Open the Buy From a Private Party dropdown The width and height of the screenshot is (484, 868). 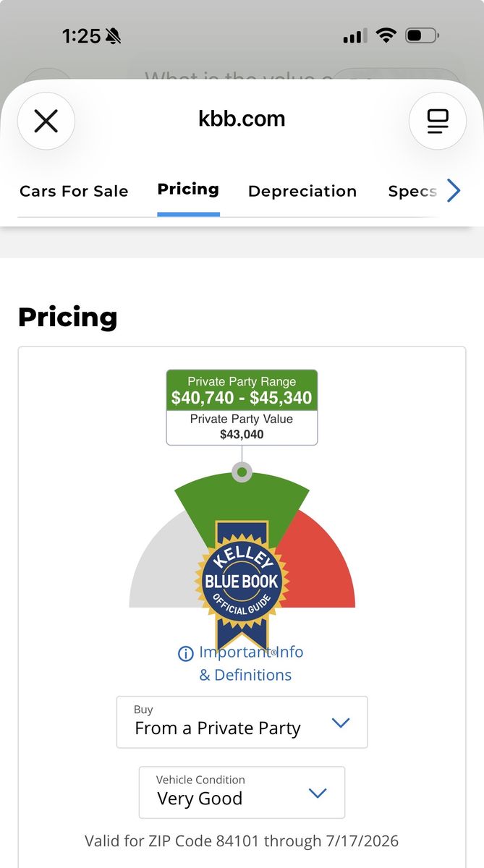(242, 722)
